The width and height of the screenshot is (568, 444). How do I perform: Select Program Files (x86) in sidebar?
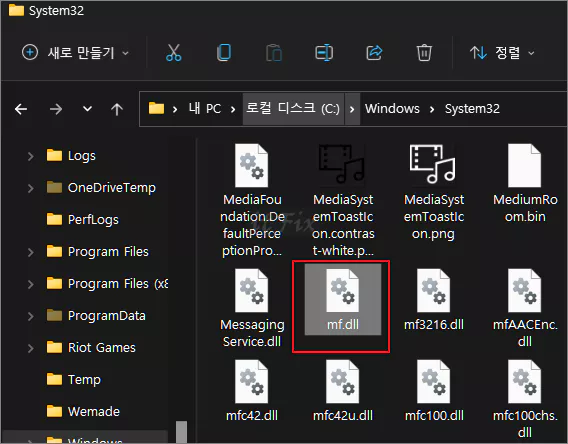[108, 284]
